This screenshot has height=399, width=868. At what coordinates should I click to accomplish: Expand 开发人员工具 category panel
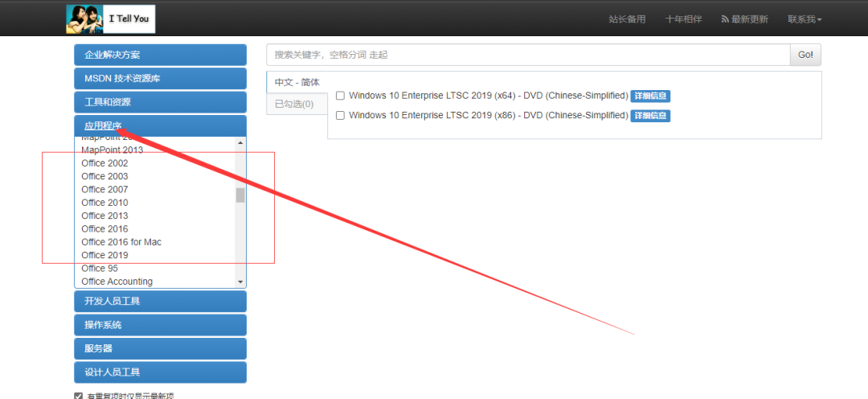pos(160,302)
